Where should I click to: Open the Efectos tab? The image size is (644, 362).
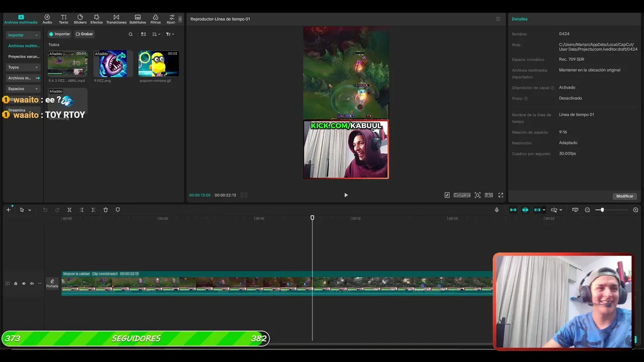tap(97, 19)
